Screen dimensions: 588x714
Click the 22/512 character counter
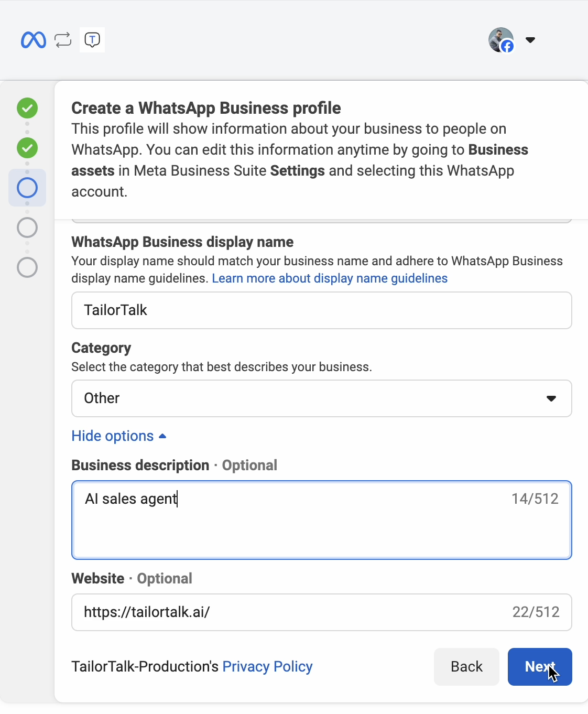tap(536, 612)
